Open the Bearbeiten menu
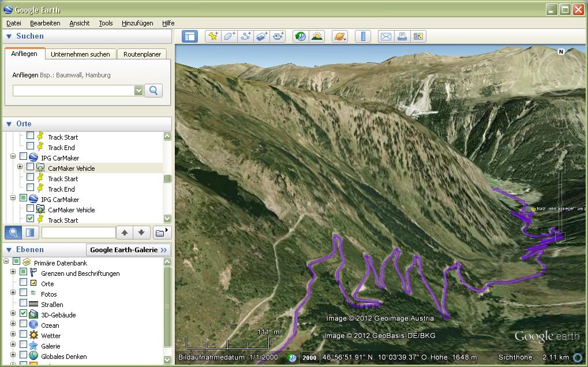Image resolution: width=588 pixels, height=367 pixels. click(x=45, y=23)
